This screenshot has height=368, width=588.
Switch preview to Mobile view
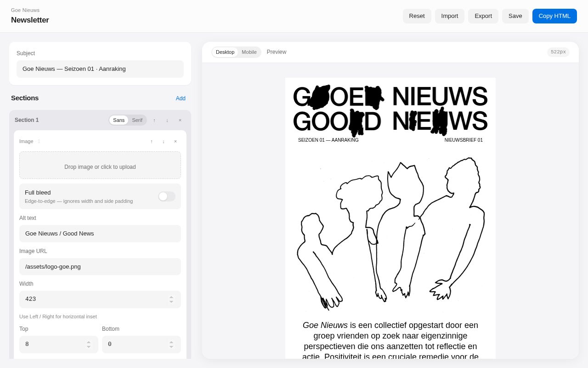pos(249,52)
